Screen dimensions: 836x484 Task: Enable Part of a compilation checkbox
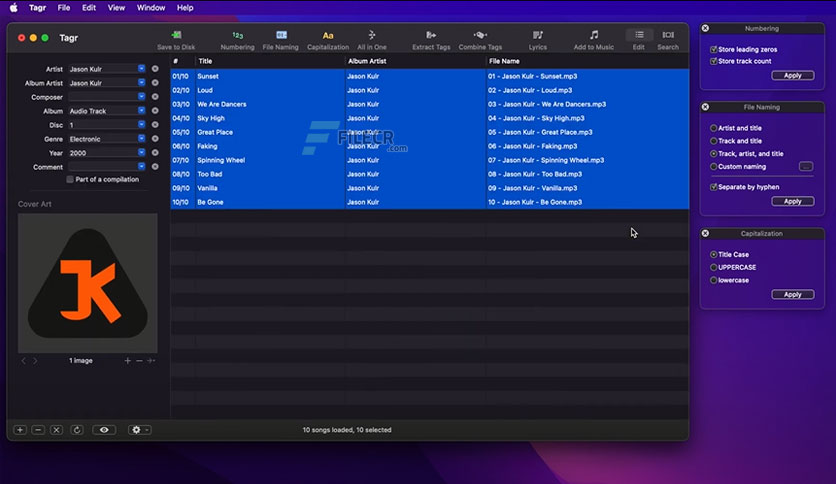[x=70, y=179]
